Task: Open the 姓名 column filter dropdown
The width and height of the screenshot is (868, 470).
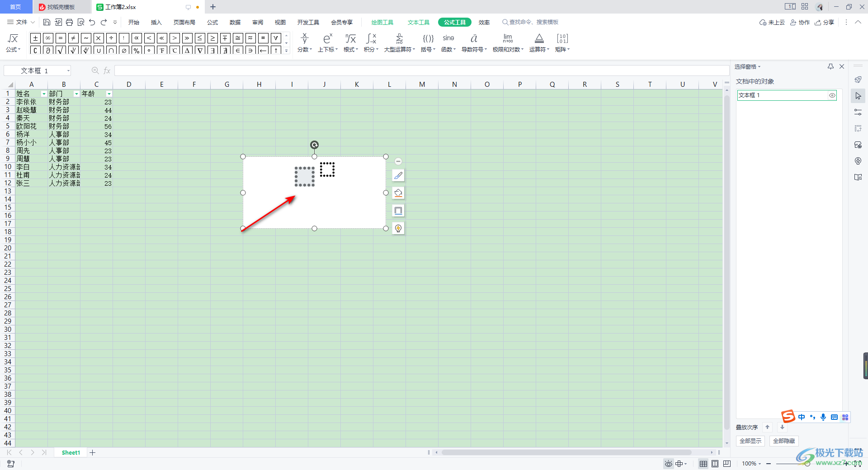Action: pos(44,94)
